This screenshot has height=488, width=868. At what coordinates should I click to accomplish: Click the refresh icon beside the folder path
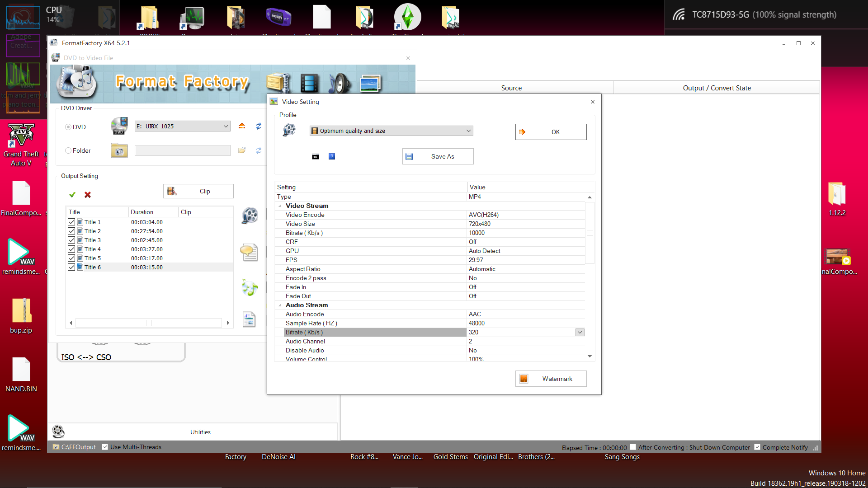[259, 150]
